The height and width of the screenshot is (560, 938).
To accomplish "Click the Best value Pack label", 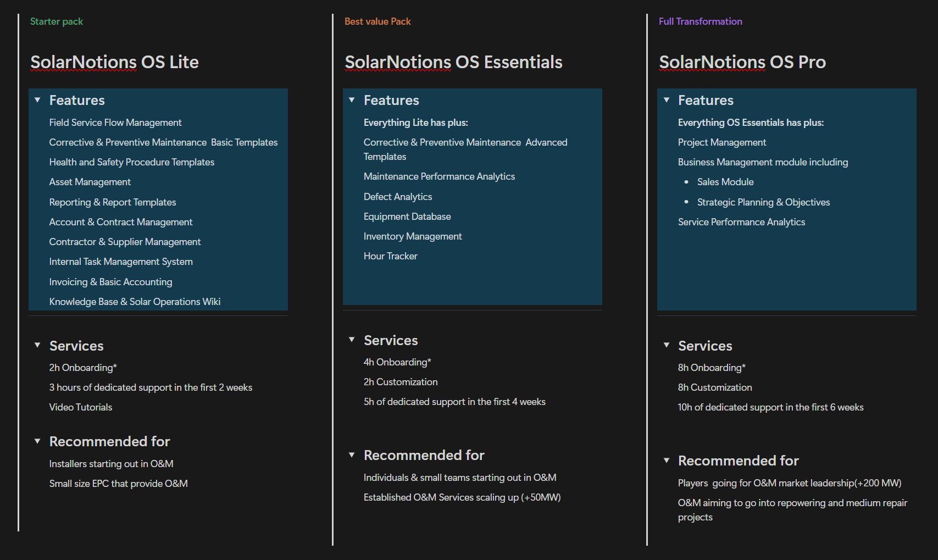I will [378, 21].
